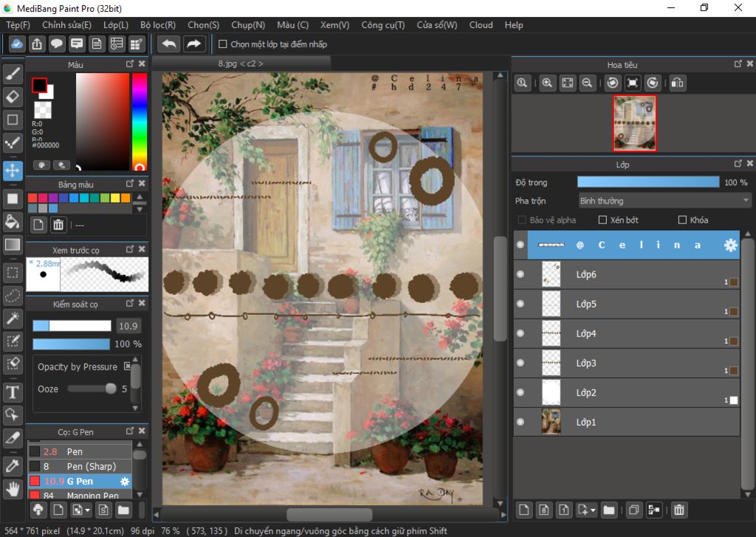
Task: Select the Pen (Sharp) brush
Action: pos(80,466)
